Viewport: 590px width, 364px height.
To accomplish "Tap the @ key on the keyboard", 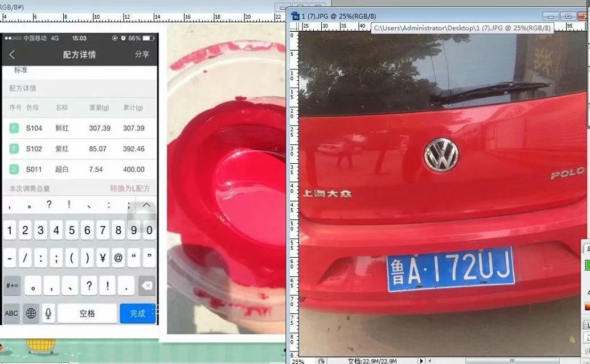I will pos(118,258).
